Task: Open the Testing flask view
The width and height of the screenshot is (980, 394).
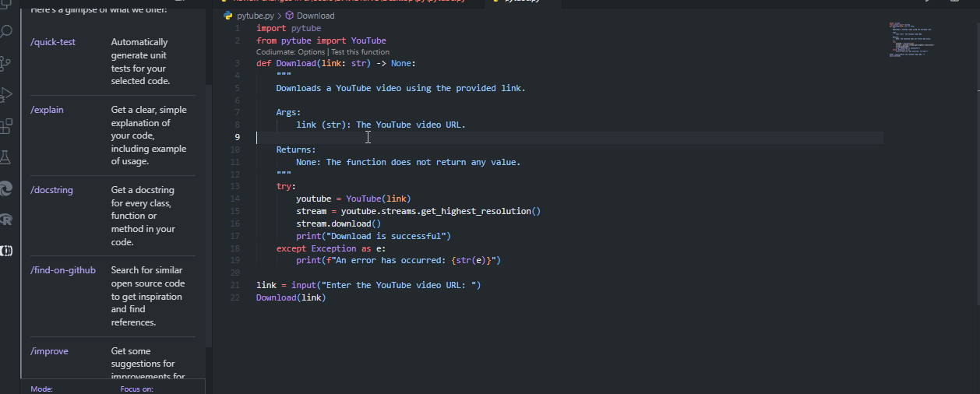Action: pyautogui.click(x=6, y=157)
